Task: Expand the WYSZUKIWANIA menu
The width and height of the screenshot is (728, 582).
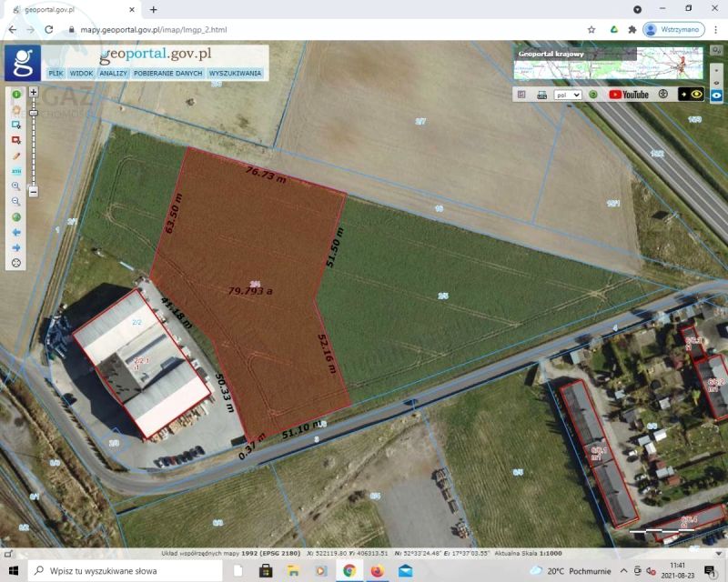Action: click(x=235, y=73)
